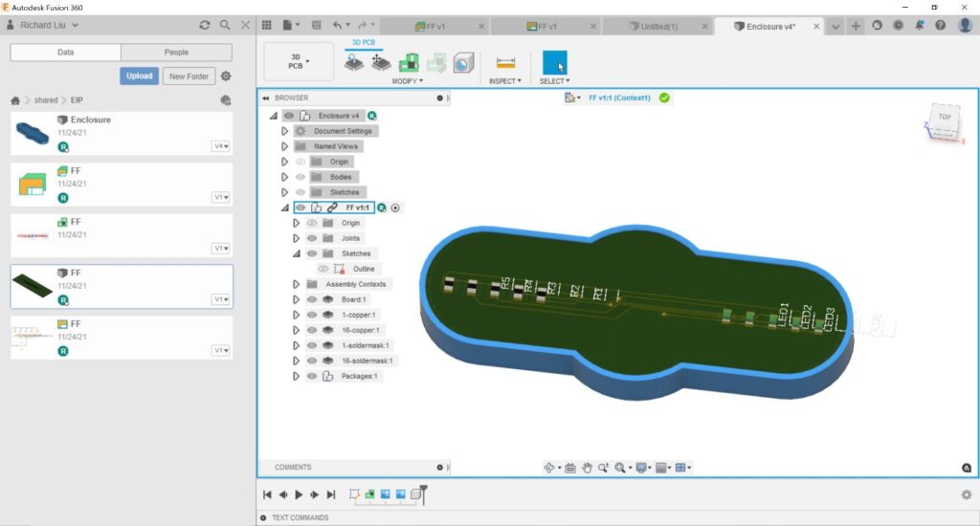The height and width of the screenshot is (526, 980).
Task: Toggle visibility of 1-copper:1 layer
Action: 312,315
